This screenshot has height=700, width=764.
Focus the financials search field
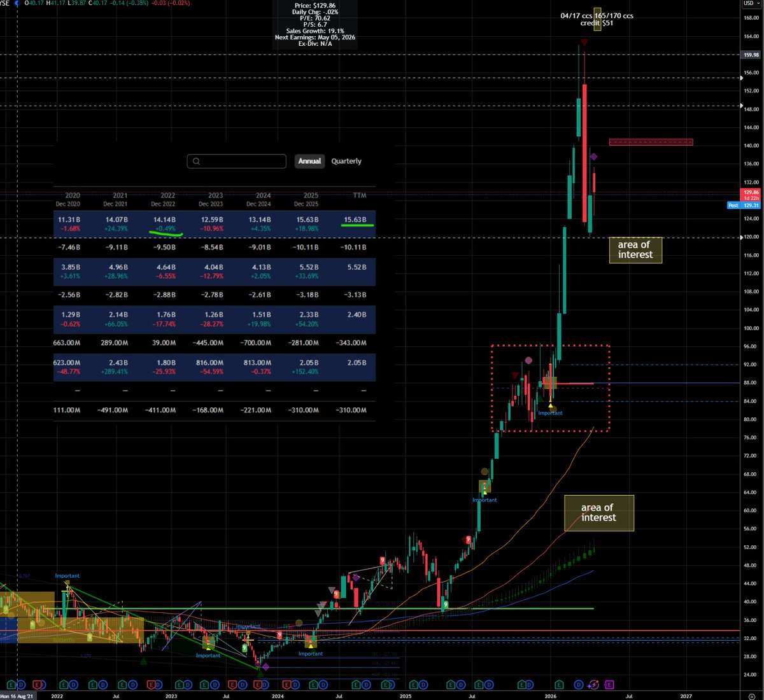pyautogui.click(x=237, y=161)
